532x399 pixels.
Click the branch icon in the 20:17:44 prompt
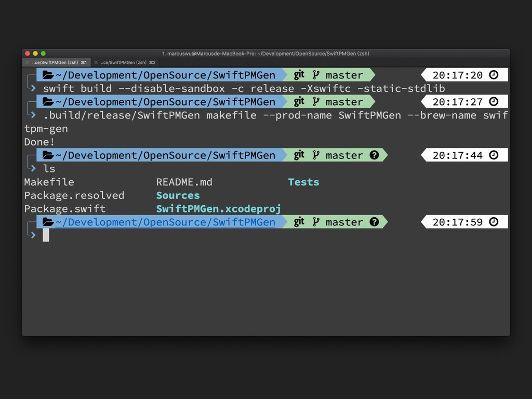pyautogui.click(x=316, y=155)
